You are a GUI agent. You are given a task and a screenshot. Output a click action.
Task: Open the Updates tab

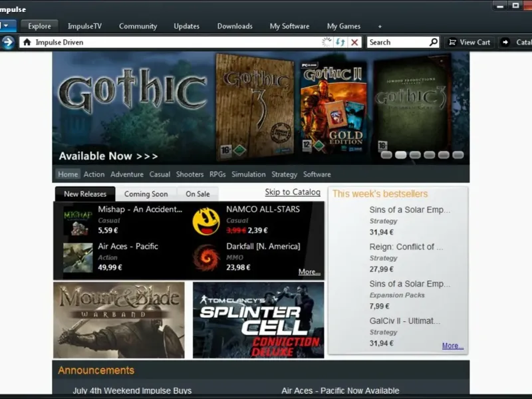pyautogui.click(x=186, y=26)
